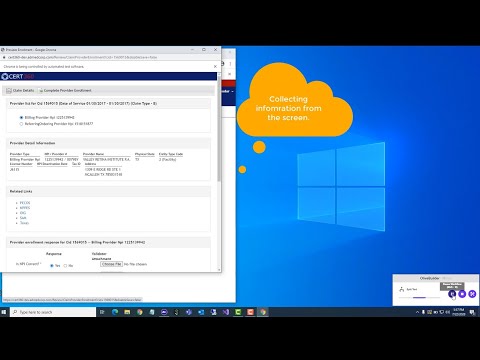The height and width of the screenshot is (360, 480).
Task: Click the Entity Type Code column label
Action: (x=171, y=154)
